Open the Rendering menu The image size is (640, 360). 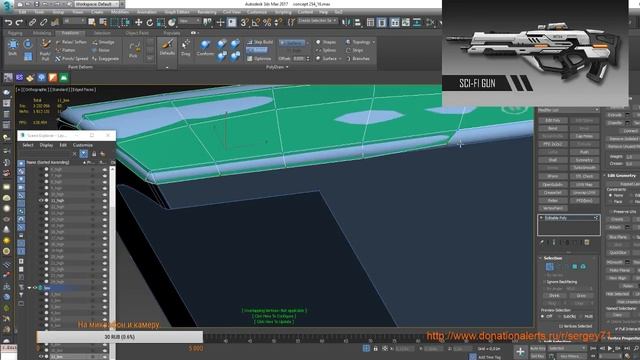pos(207,12)
